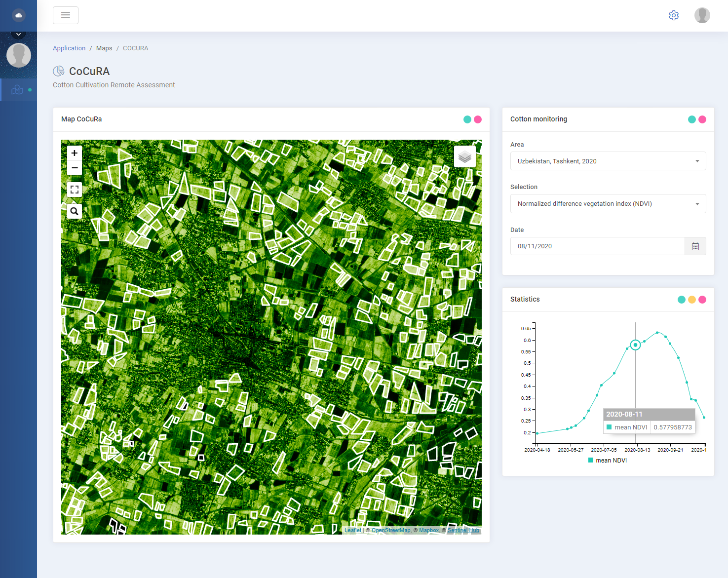Zoom in on the map

75,153
